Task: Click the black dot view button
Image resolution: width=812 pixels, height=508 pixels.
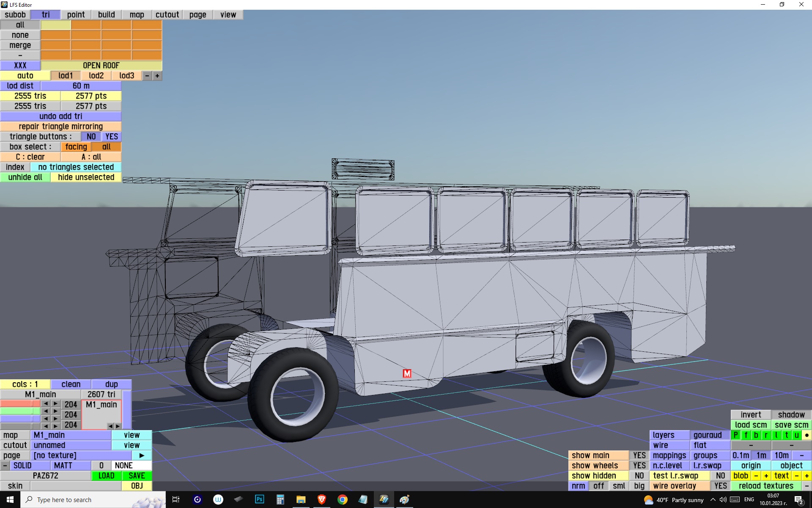Action: [x=807, y=435]
